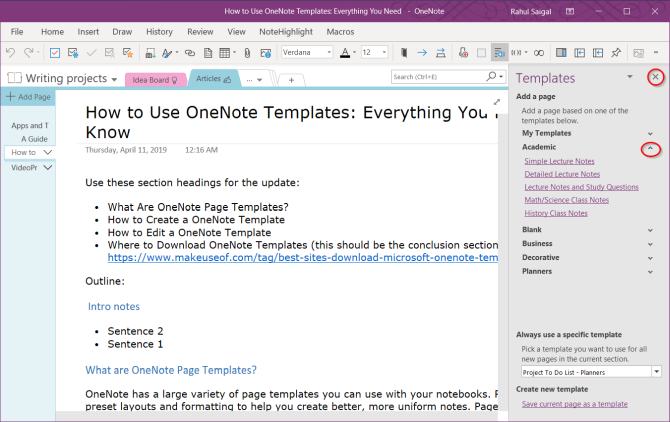Click the empty square toolbar icon
The width and height of the screenshot is (670, 422).
481,53
